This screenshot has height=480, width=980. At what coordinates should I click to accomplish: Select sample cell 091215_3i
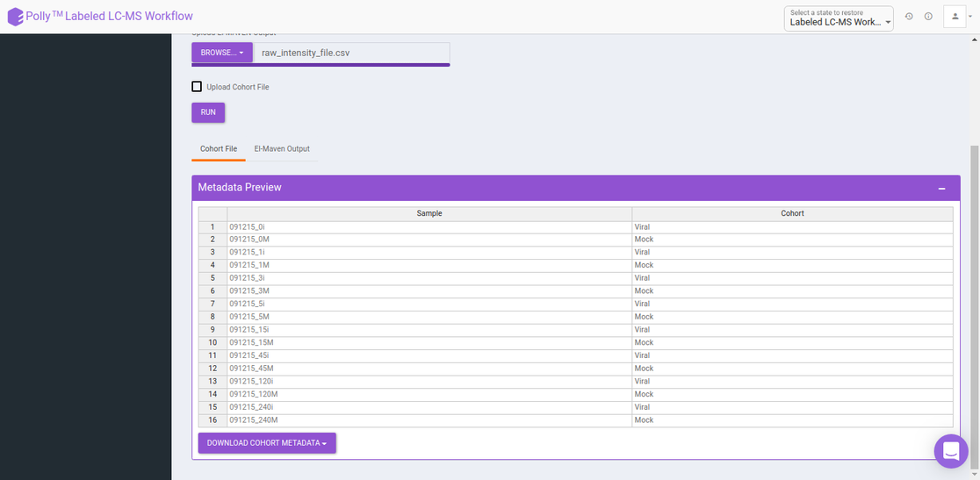click(x=429, y=278)
